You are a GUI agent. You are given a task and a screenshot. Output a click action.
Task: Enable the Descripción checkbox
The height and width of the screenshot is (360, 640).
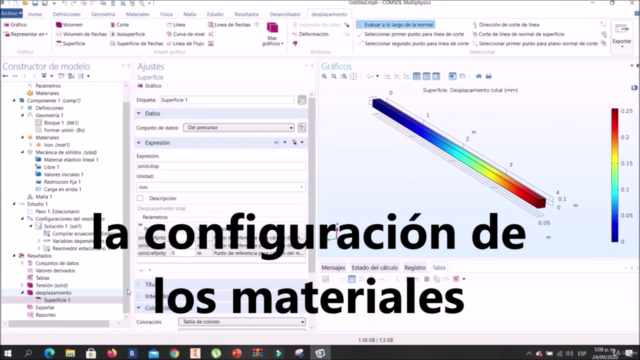click(x=140, y=198)
